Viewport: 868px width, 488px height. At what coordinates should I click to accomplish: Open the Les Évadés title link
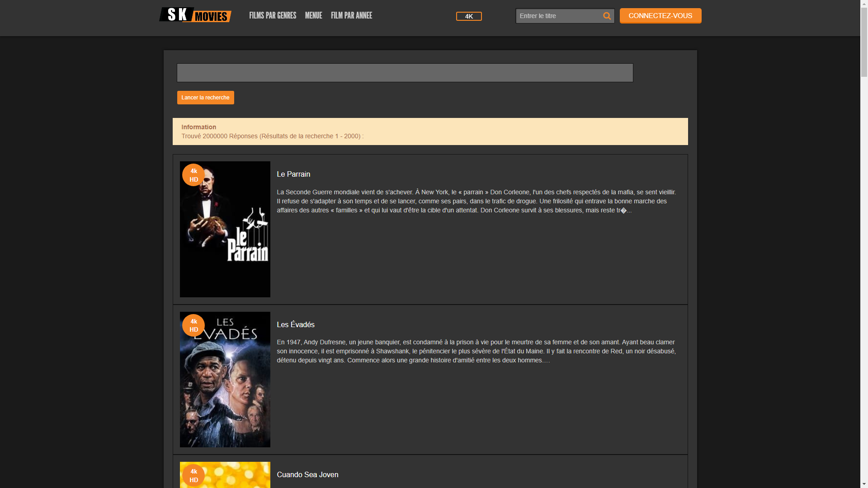(296, 324)
